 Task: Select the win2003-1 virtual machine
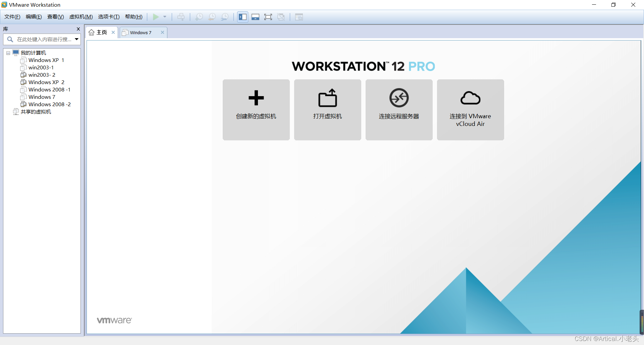coord(41,67)
